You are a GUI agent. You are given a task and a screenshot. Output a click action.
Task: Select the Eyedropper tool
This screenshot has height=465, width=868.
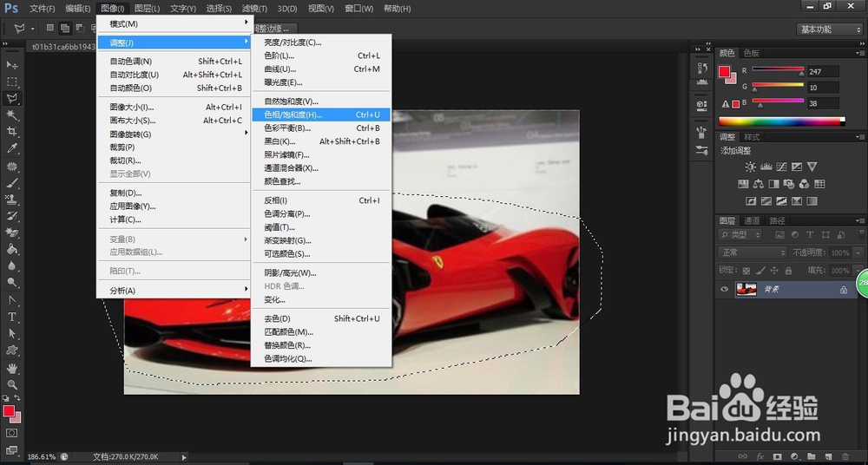pos(11,148)
